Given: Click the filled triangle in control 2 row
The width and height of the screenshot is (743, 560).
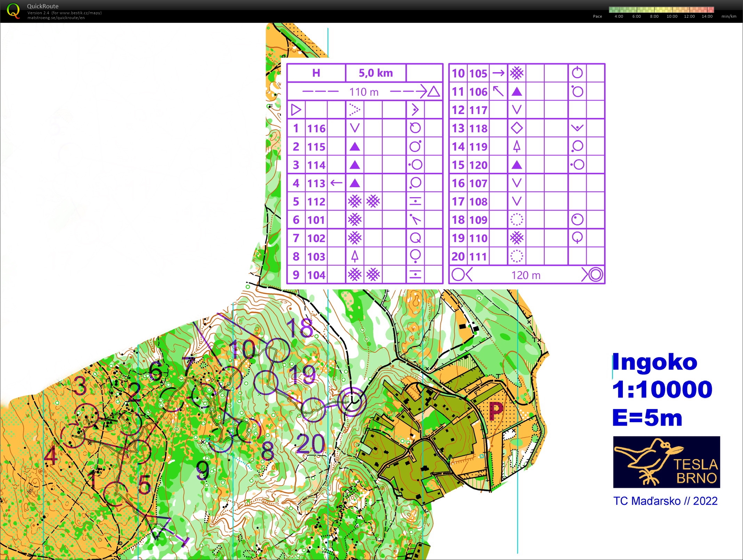Looking at the screenshot, I should pos(355,147).
